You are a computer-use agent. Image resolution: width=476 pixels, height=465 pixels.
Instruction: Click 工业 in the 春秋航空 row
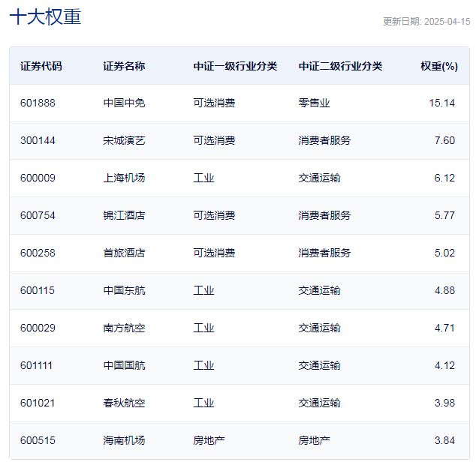click(203, 403)
